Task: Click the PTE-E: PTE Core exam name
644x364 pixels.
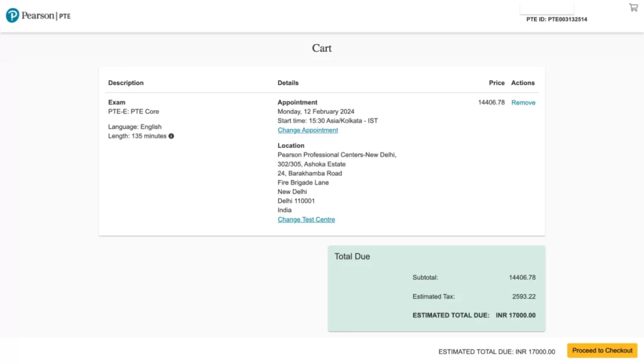Action: (x=133, y=111)
